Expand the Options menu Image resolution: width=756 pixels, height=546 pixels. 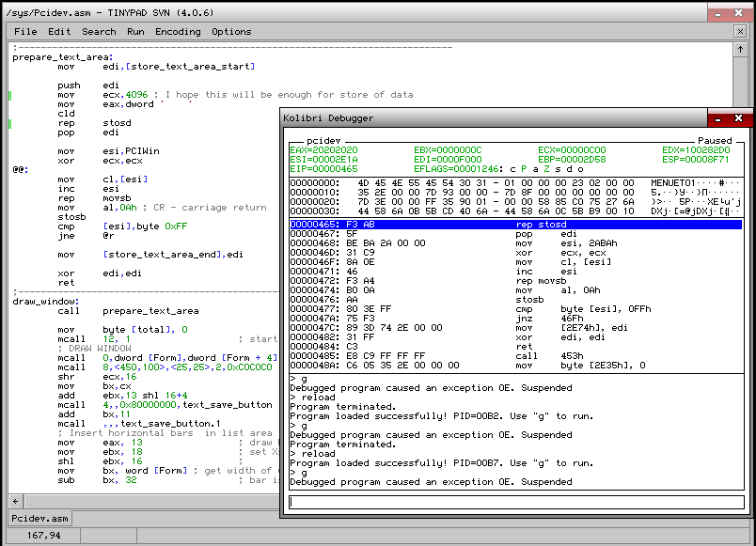231,31
